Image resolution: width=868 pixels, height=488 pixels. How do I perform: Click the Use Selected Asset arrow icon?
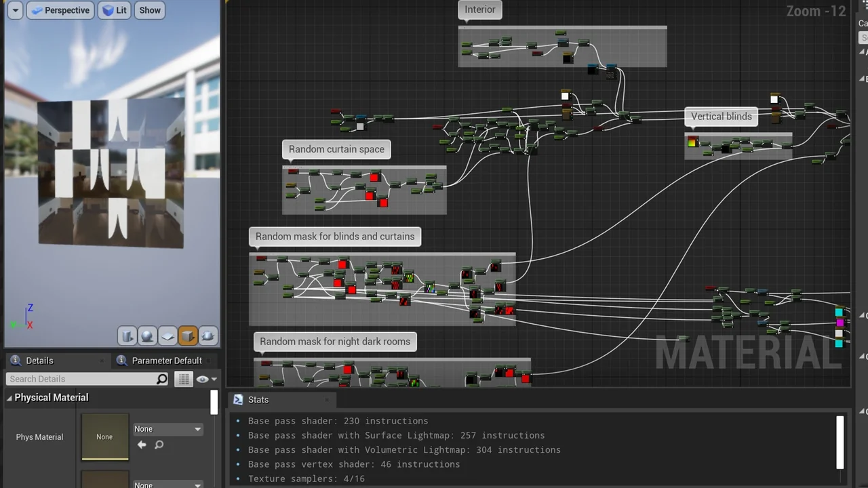coord(142,445)
